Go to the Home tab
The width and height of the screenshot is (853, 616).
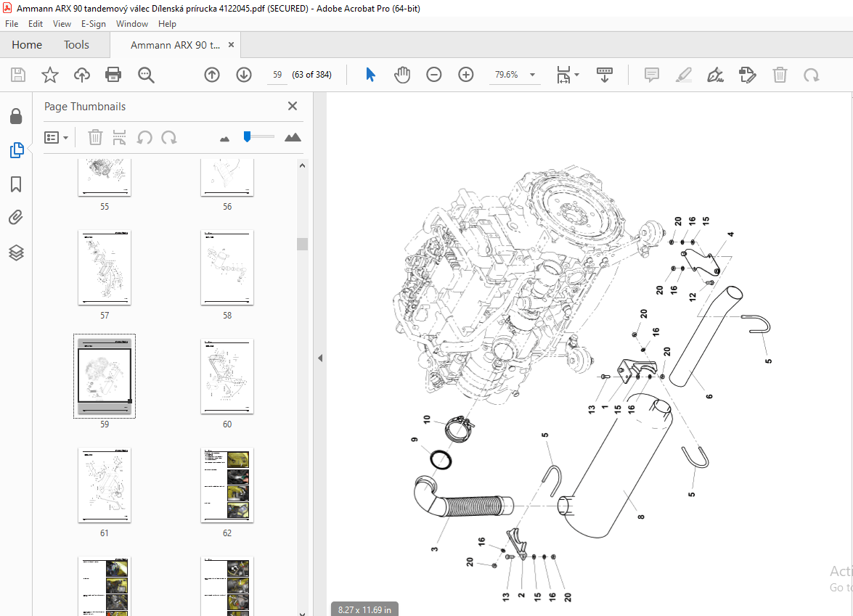(x=27, y=44)
